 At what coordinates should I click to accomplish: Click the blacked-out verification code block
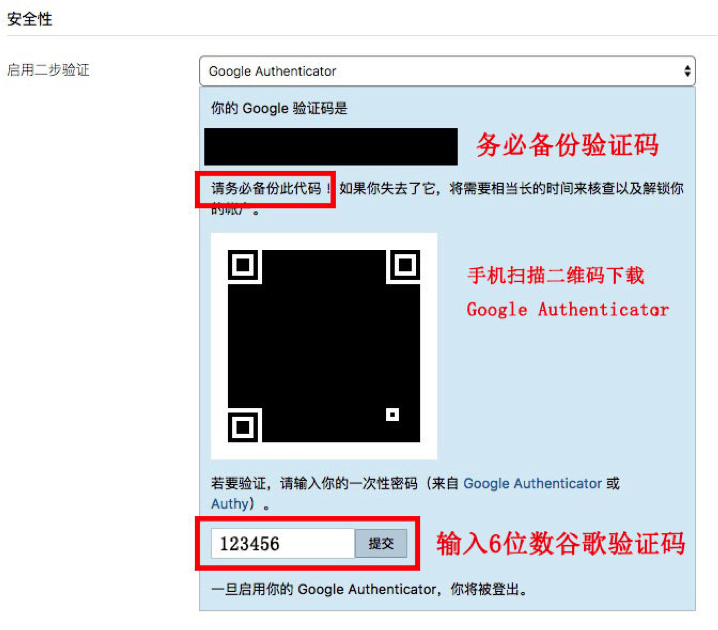click(331, 147)
